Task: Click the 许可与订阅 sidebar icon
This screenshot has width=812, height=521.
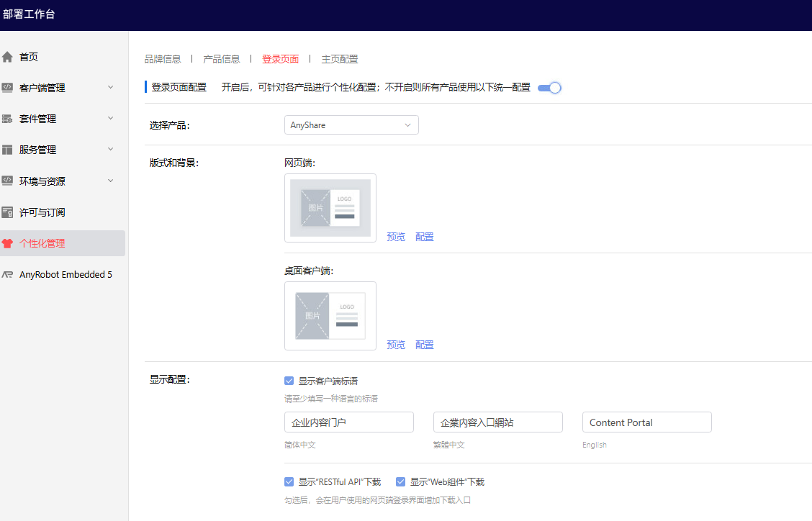Action: click(x=8, y=212)
